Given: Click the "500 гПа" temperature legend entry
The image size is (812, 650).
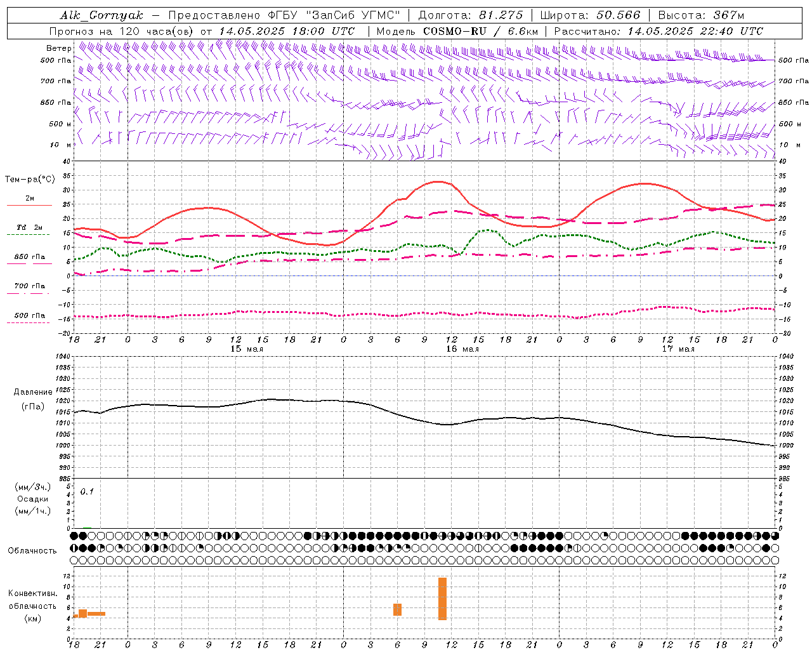Looking at the screenshot, I should tap(29, 315).
